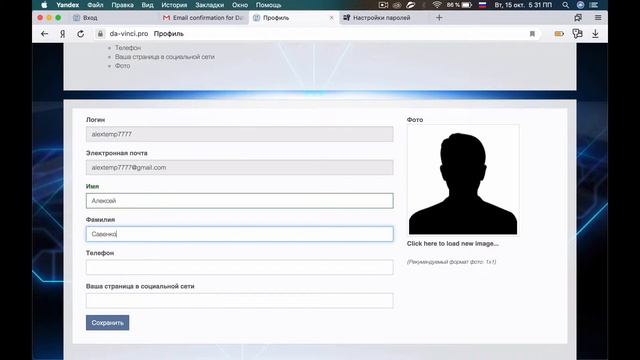This screenshot has width=640, height=360.
Task: Open the battery saver icon in toolbar
Action: point(559,34)
